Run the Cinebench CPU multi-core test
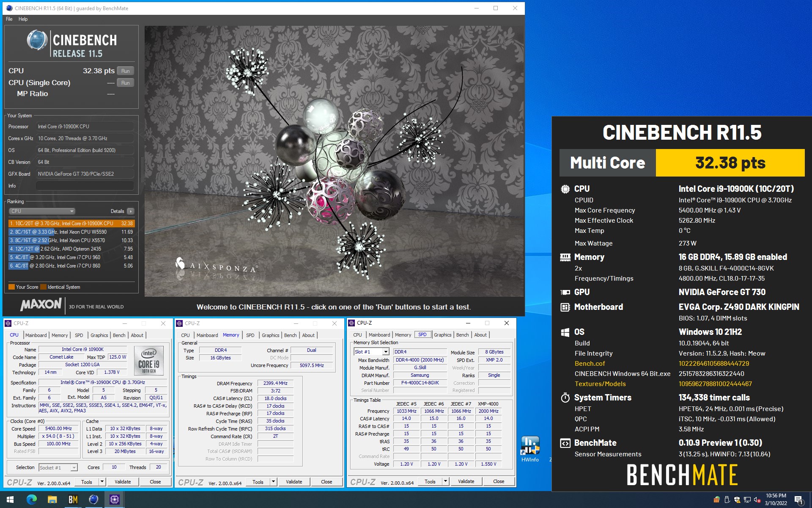Image resolution: width=812 pixels, height=508 pixels. (126, 71)
